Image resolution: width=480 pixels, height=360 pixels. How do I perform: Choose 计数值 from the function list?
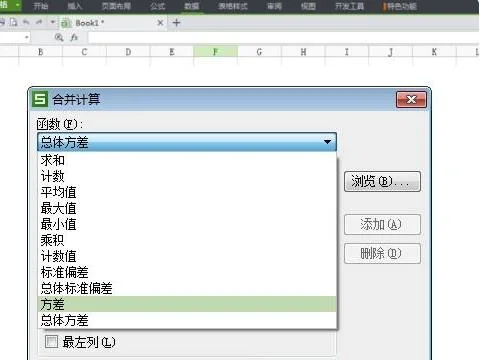pyautogui.click(x=187, y=256)
